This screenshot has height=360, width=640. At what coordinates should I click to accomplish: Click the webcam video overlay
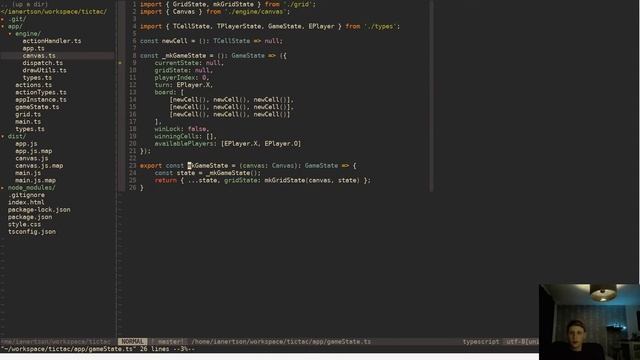(589, 322)
